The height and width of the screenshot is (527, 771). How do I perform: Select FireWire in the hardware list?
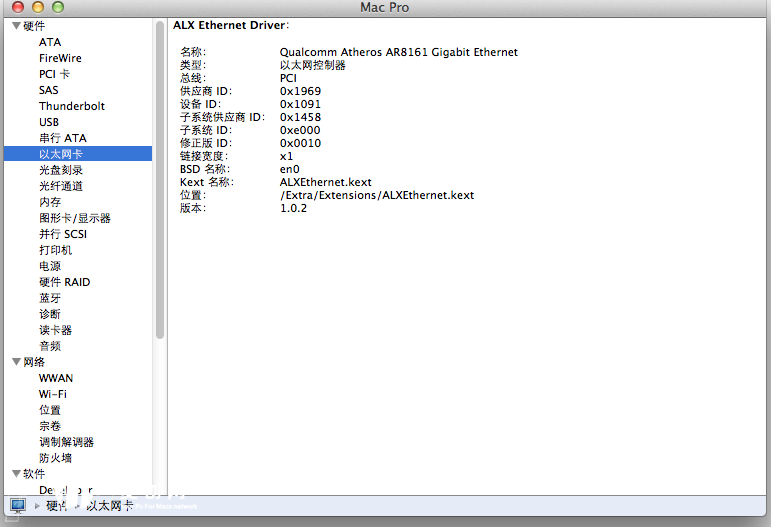click(x=60, y=58)
